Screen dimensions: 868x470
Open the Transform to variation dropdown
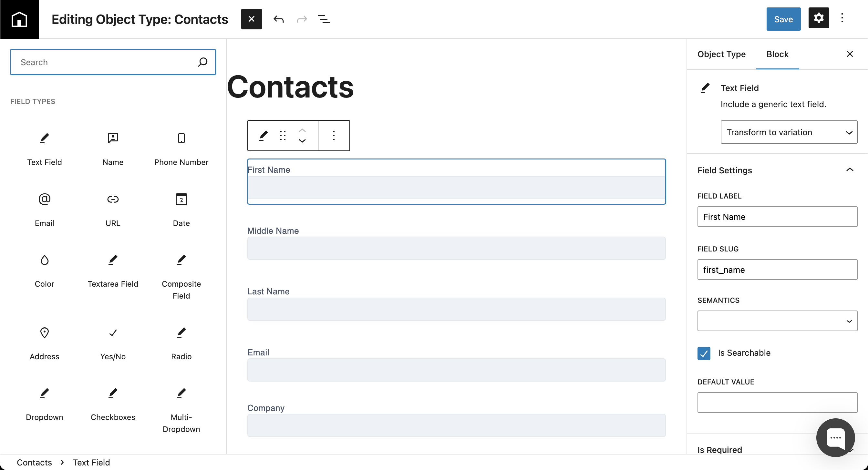point(789,132)
